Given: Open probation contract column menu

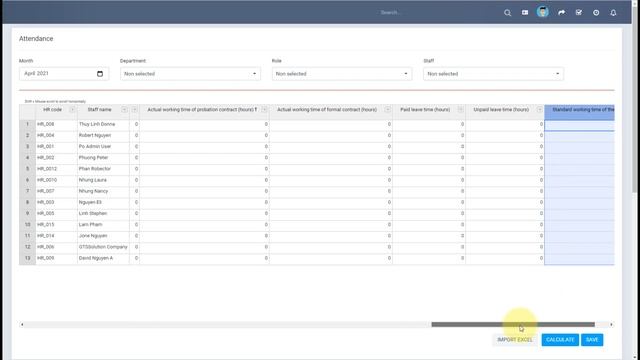Looking at the screenshot, I should point(264,109).
